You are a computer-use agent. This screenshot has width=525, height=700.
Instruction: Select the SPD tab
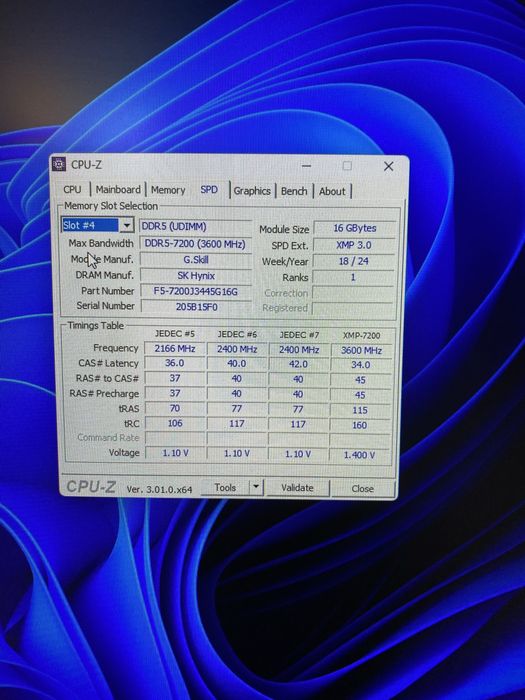click(209, 189)
